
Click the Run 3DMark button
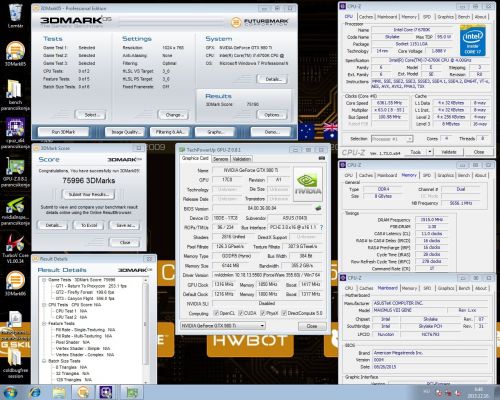pyautogui.click(x=63, y=132)
